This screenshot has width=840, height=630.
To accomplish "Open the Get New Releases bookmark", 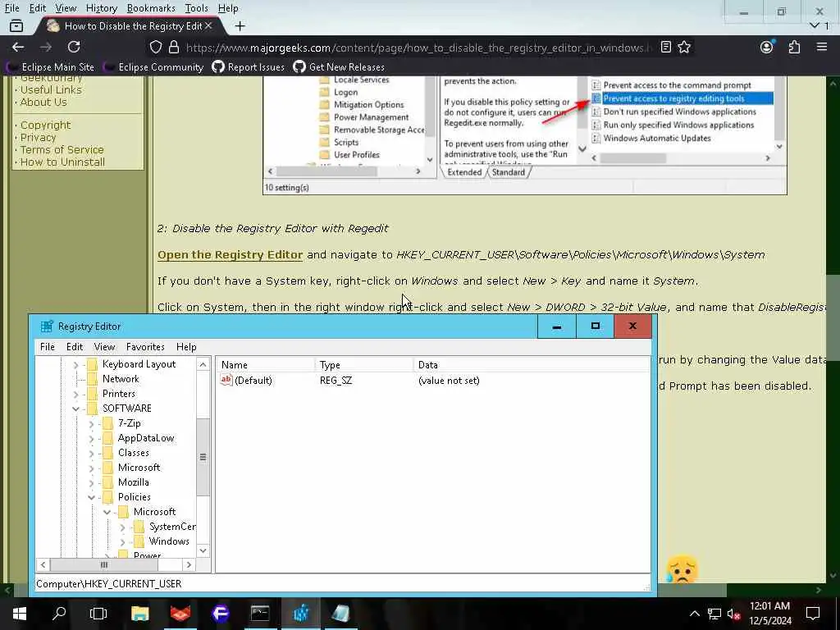I will 339,67.
